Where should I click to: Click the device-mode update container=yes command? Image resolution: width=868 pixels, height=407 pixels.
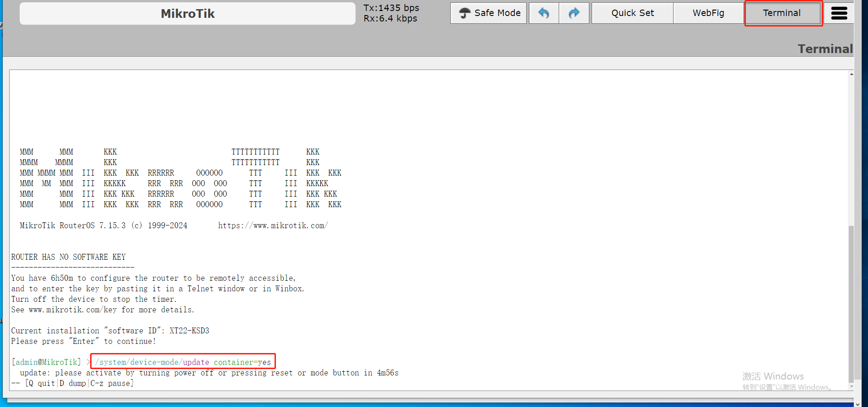(x=183, y=362)
